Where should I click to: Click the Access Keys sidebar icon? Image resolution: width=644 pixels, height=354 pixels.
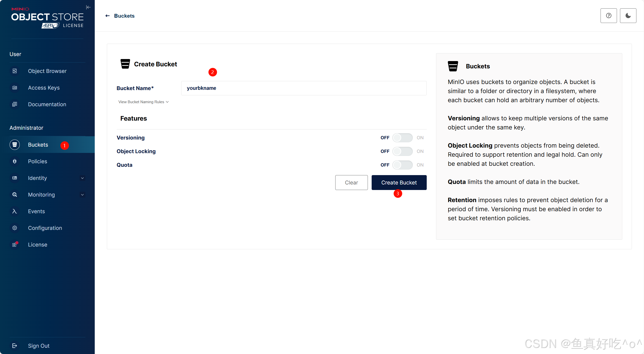tap(15, 88)
